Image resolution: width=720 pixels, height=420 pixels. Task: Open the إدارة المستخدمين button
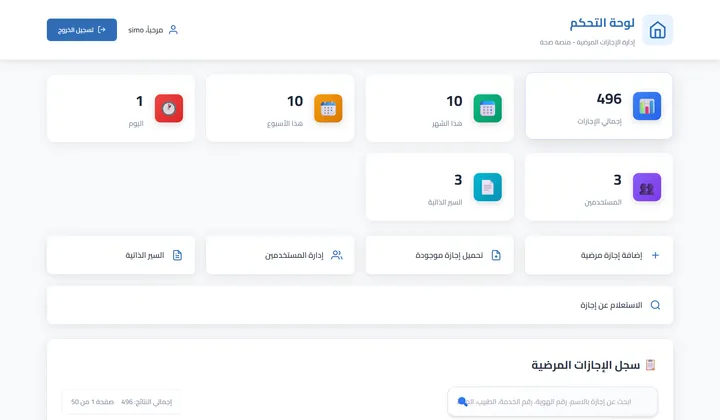click(280, 255)
